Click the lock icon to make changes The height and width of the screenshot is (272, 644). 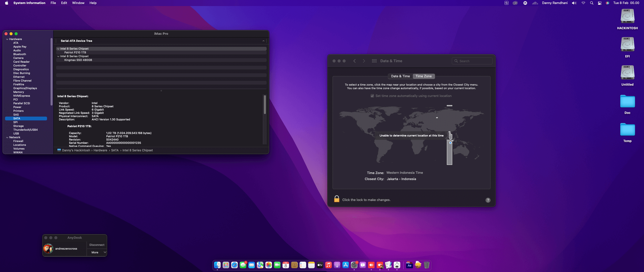pos(337,199)
